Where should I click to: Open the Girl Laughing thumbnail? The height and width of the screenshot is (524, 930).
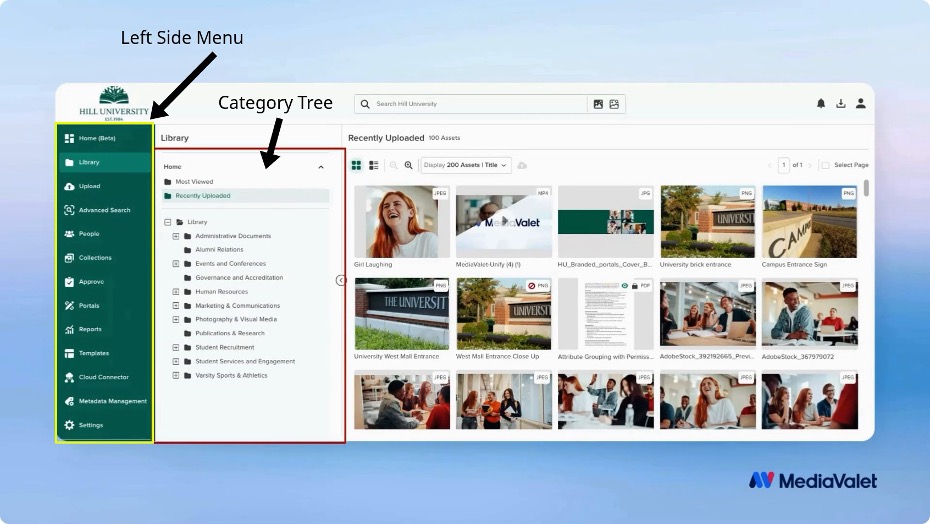402,221
